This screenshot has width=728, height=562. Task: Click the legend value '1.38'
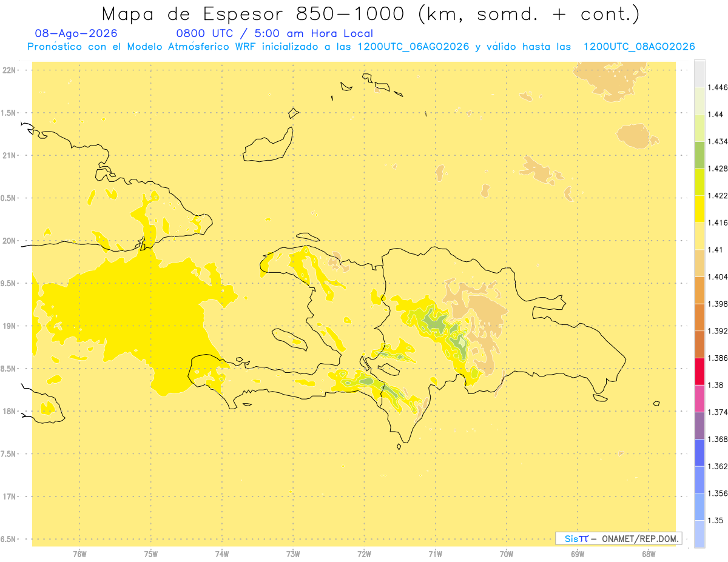715,385
